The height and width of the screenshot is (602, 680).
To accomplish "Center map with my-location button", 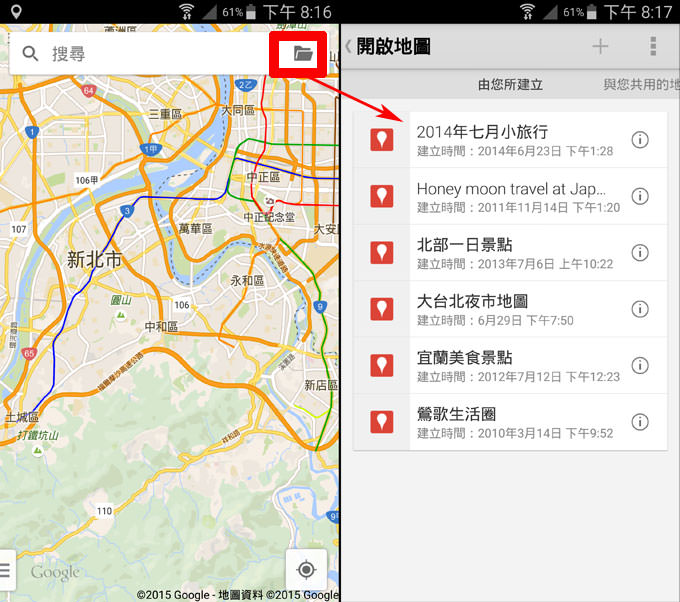I will pos(306,569).
